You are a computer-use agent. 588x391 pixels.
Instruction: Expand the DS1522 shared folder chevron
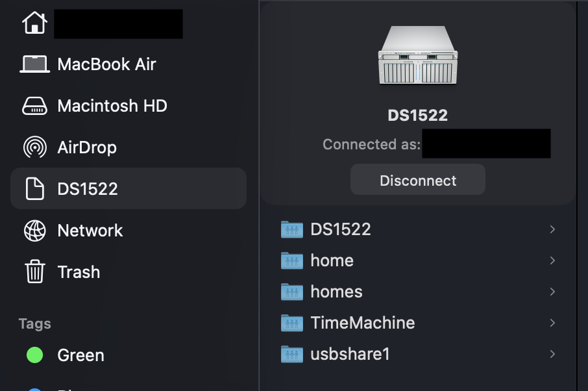tap(552, 229)
